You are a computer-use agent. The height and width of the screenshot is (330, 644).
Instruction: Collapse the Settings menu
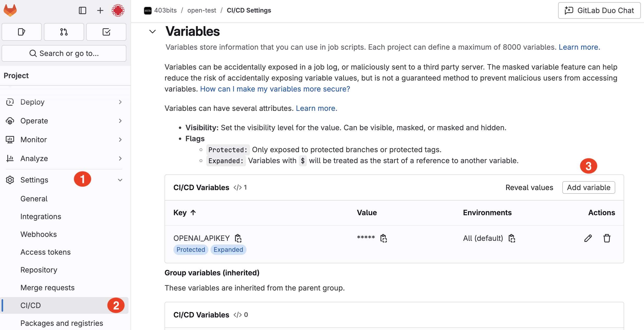64,180
